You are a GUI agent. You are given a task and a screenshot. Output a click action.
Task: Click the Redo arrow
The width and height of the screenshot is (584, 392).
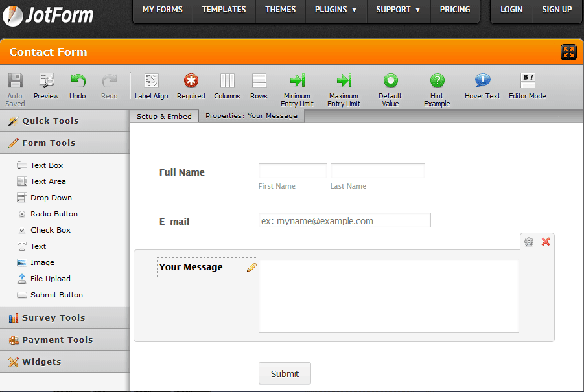109,86
